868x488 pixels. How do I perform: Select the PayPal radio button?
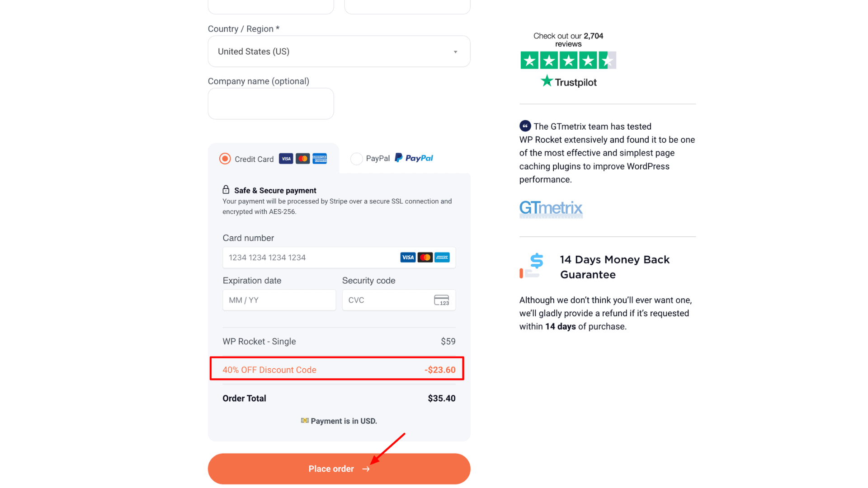pyautogui.click(x=356, y=159)
